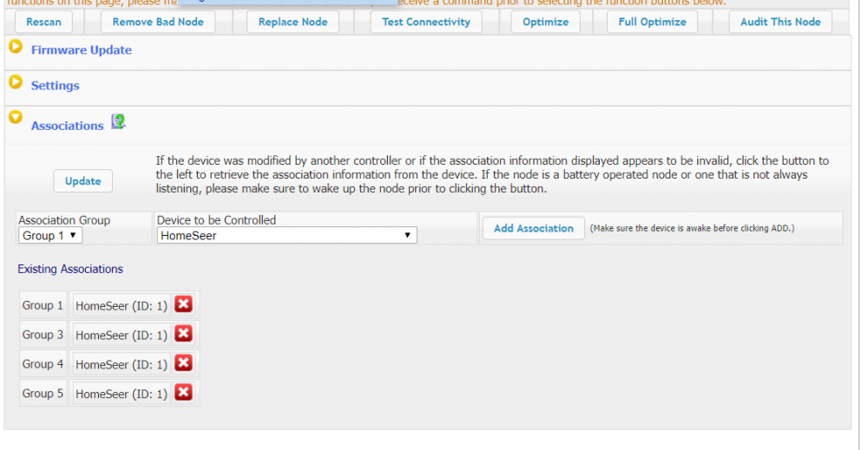This screenshot has height=450, width=868.
Task: Select the 'Group 4' label in existing associations
Action: (43, 364)
